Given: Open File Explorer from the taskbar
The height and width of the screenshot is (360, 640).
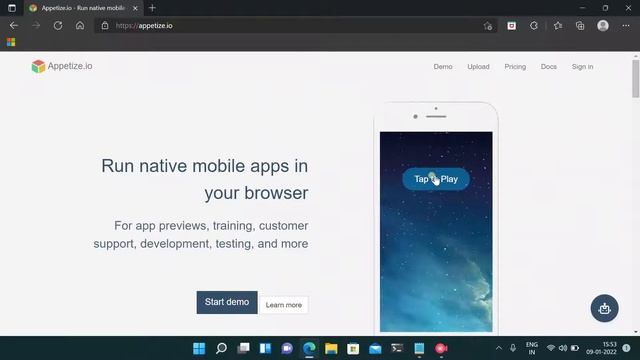Looking at the screenshot, I should click(x=331, y=349).
